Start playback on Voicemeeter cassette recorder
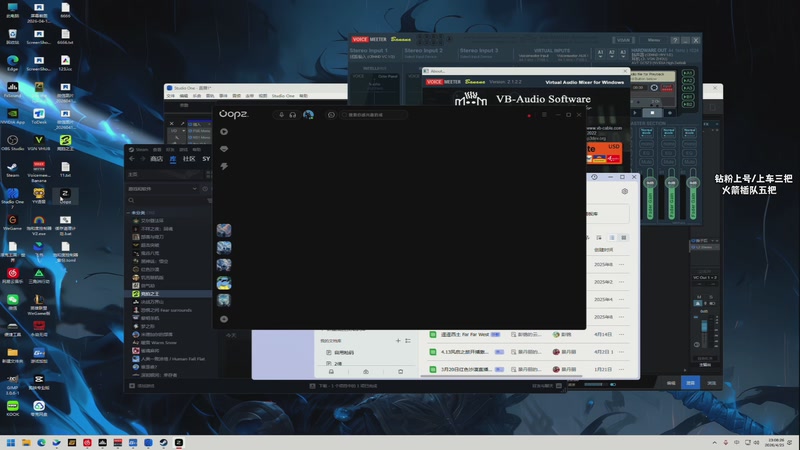Viewport: 800px width, 450px height. (635, 113)
